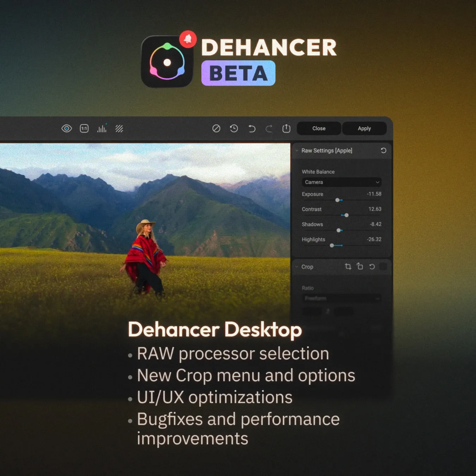The width and height of the screenshot is (476, 476).
Task: Open the White Balance Camera dropdown
Action: pyautogui.click(x=341, y=182)
